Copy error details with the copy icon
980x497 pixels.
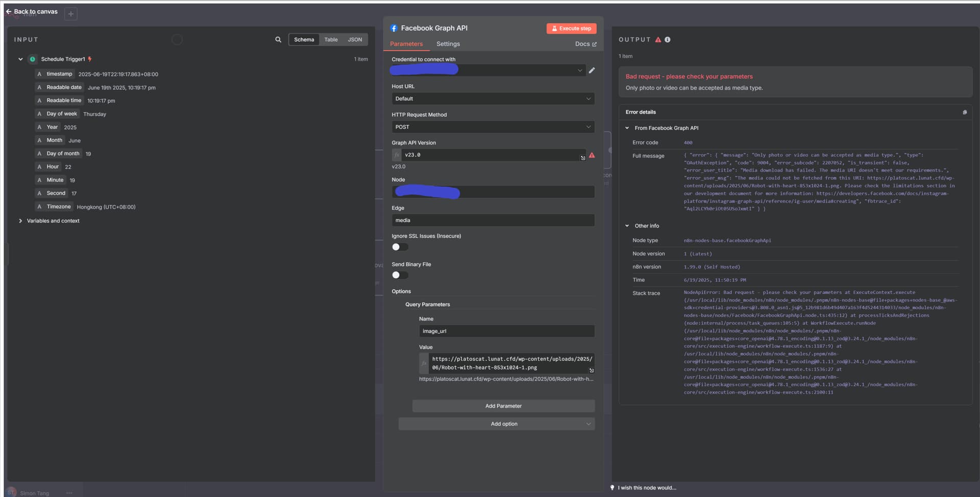click(965, 112)
